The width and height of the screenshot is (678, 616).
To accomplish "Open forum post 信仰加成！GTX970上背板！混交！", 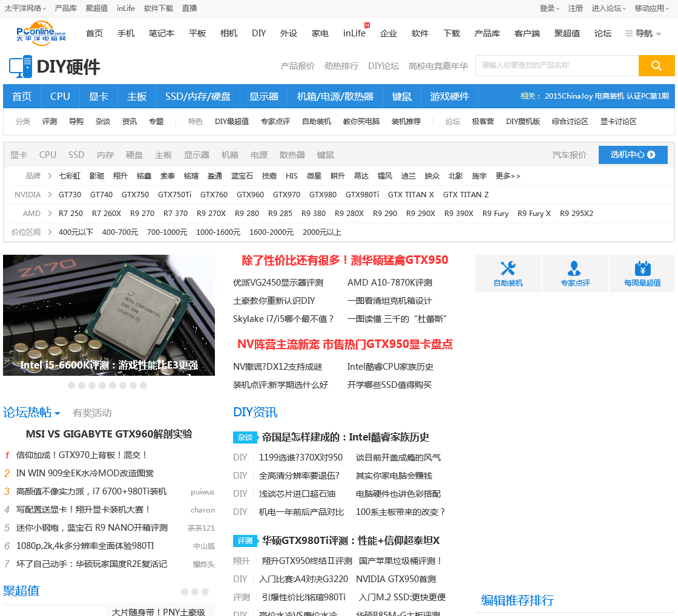I will point(82,455).
